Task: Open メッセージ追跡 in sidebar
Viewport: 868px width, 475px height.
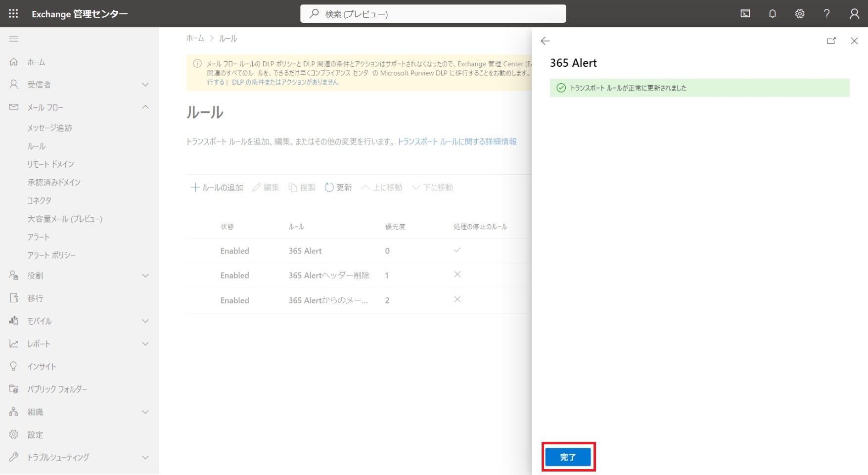Action: pyautogui.click(x=49, y=128)
